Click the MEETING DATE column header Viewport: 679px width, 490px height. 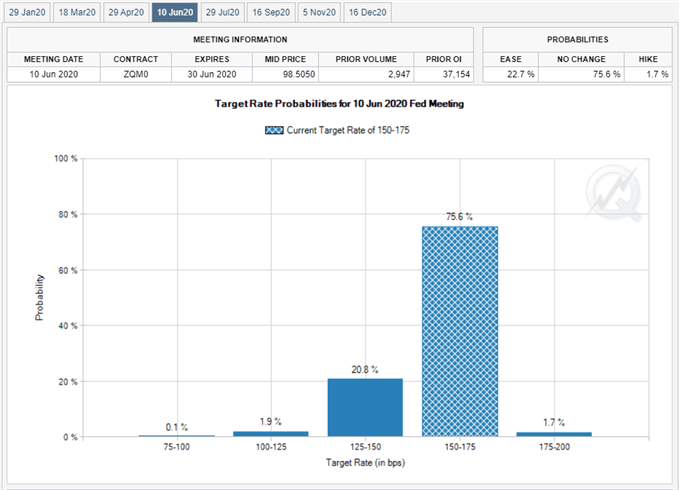[54, 59]
